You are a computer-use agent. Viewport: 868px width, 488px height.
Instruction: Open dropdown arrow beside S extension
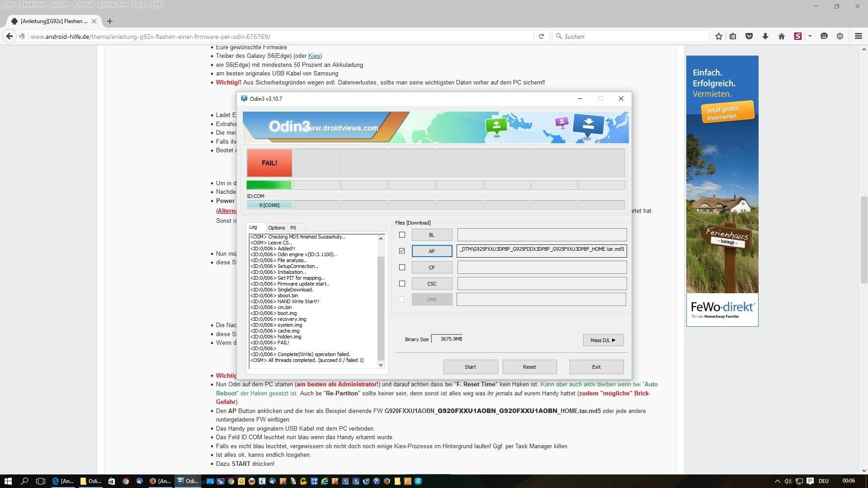coord(810,36)
